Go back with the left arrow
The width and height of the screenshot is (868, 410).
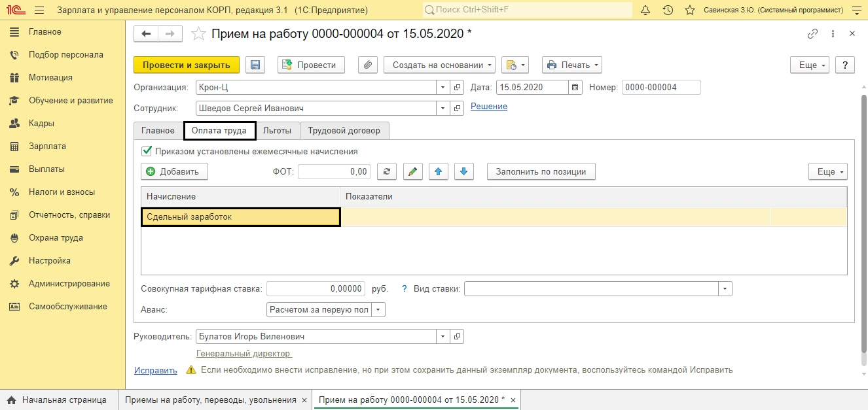[146, 34]
